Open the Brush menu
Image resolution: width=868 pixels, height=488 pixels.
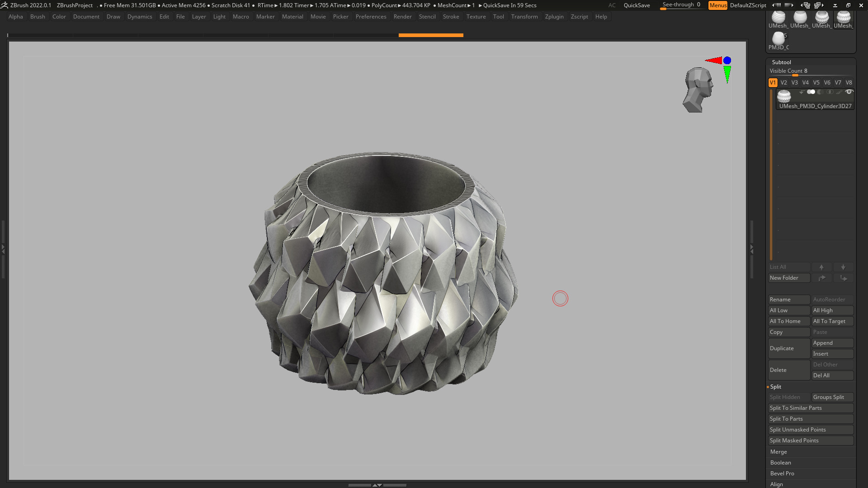38,17
